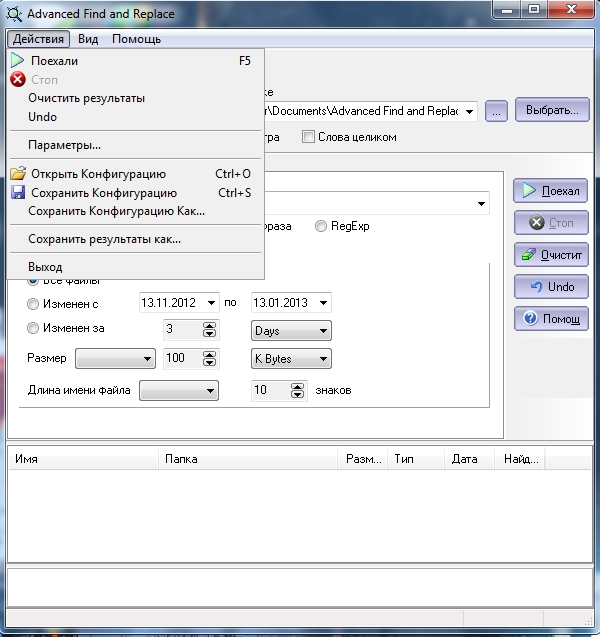Image resolution: width=600 pixels, height=637 pixels.
Task: Choose Сохранить результаты как... menu item
Action: pyautogui.click(x=136, y=239)
